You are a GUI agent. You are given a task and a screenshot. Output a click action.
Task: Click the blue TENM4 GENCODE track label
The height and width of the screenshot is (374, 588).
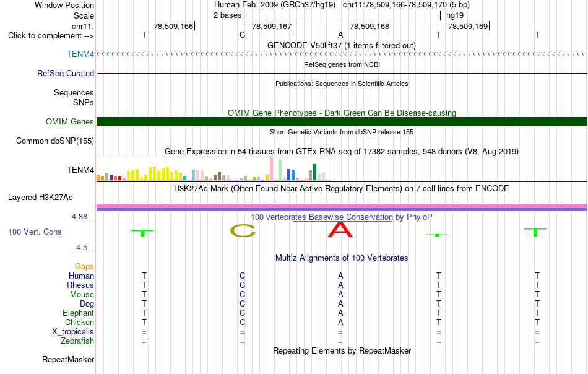[80, 54]
